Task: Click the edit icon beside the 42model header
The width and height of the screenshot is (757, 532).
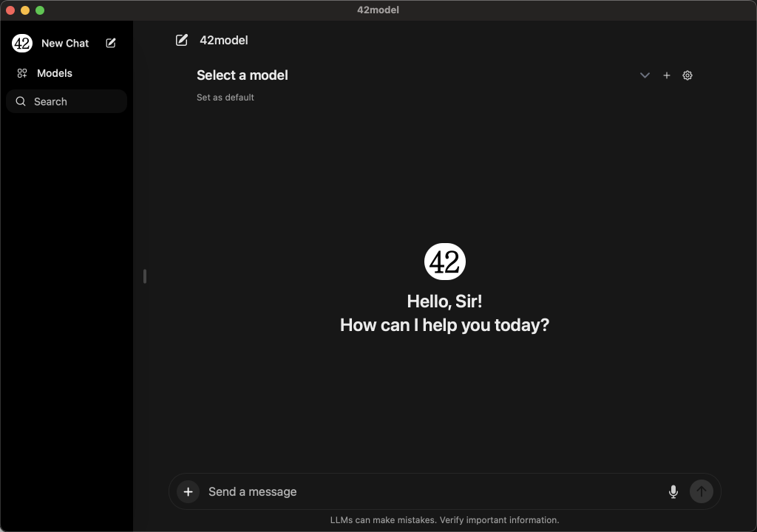Action: click(x=182, y=40)
